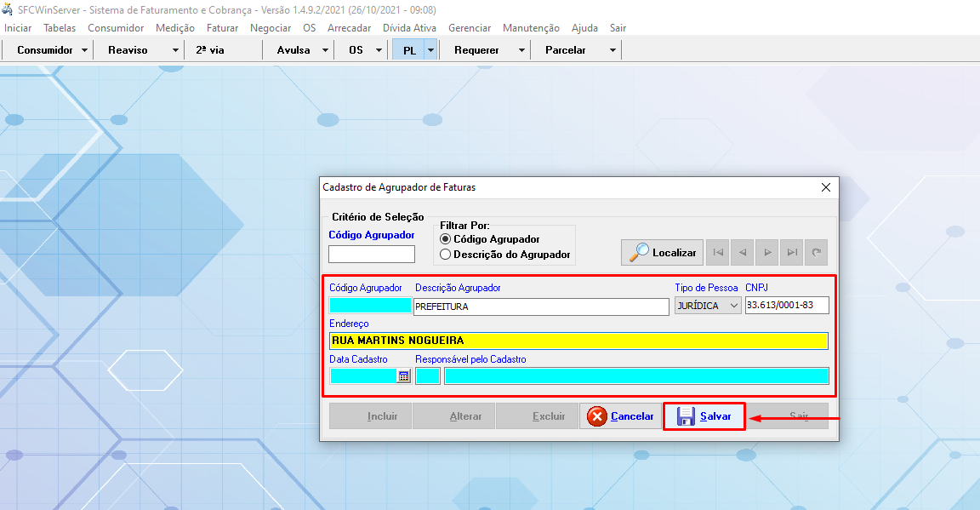Image resolution: width=980 pixels, height=510 pixels.
Task: Expand the Parcelar toolbar dropdown arrow
Action: pos(612,50)
